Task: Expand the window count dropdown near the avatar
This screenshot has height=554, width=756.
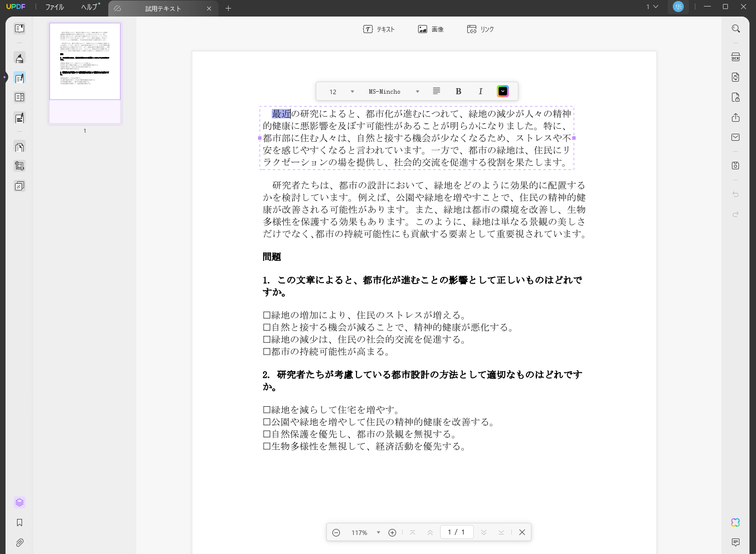Action: coord(652,7)
